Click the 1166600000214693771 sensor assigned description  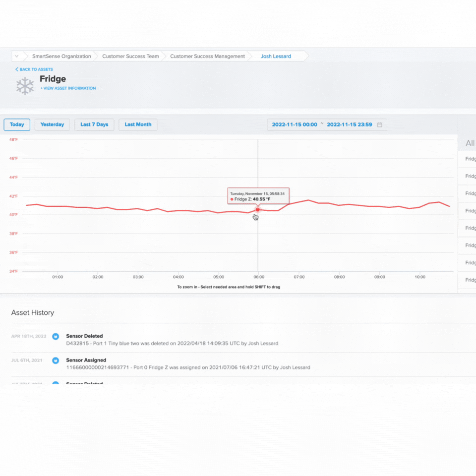[x=188, y=367]
